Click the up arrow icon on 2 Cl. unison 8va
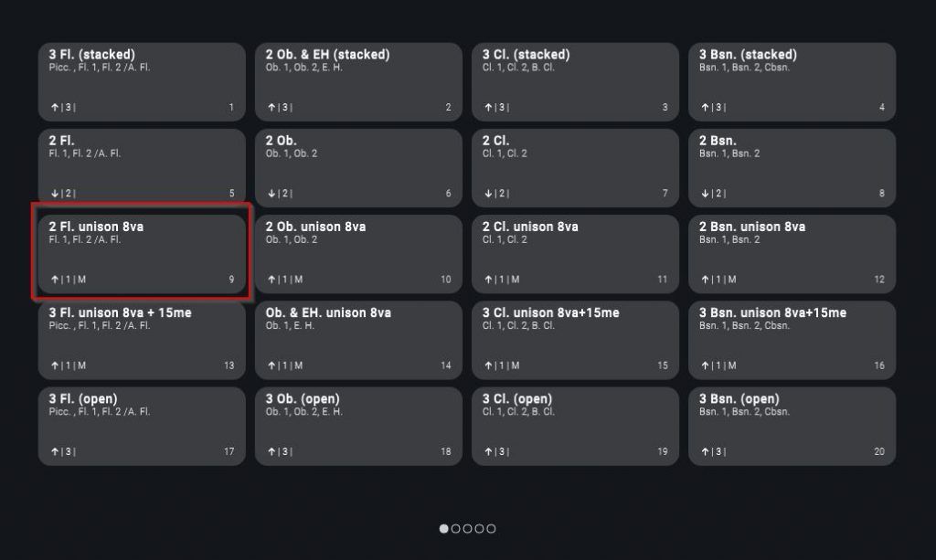Screen dimensions: 936x560 [488, 280]
